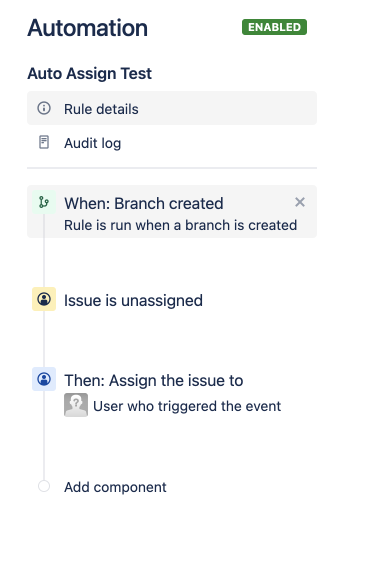Click the Audit log document icon
This screenshot has height=575, width=392.
tap(44, 142)
